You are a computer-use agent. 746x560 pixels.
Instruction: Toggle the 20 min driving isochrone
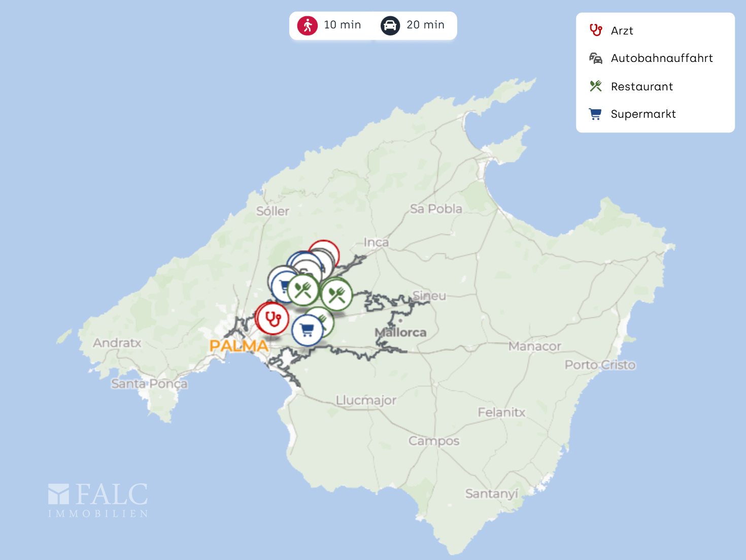pos(425,25)
